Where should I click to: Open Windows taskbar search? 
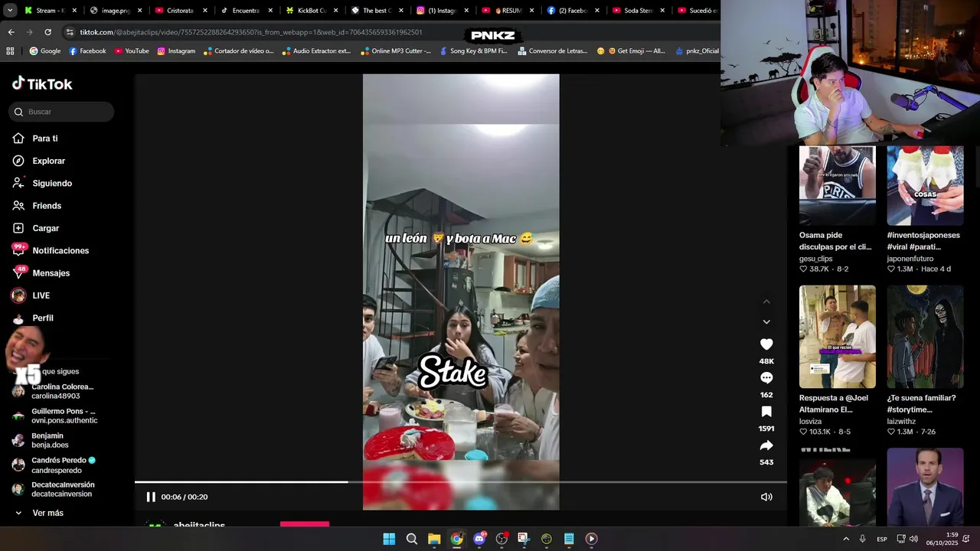pos(412,539)
